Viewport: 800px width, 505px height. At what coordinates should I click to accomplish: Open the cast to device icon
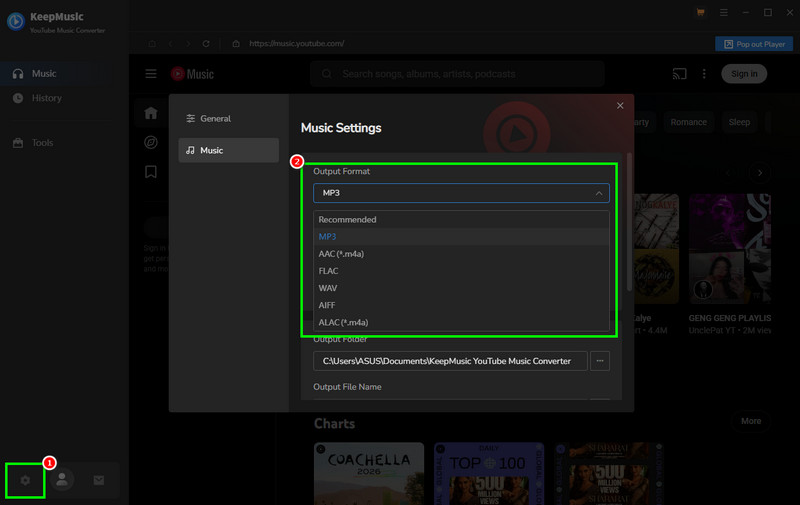click(x=679, y=74)
